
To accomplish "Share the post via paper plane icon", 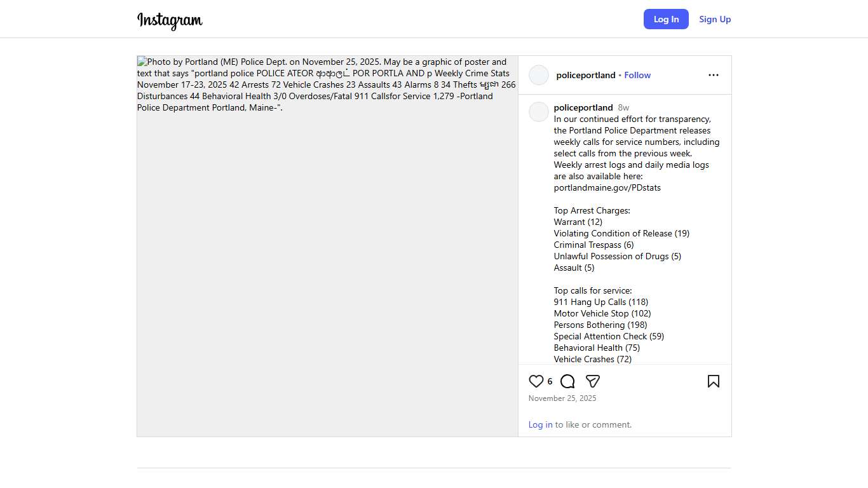I will pyautogui.click(x=593, y=381).
